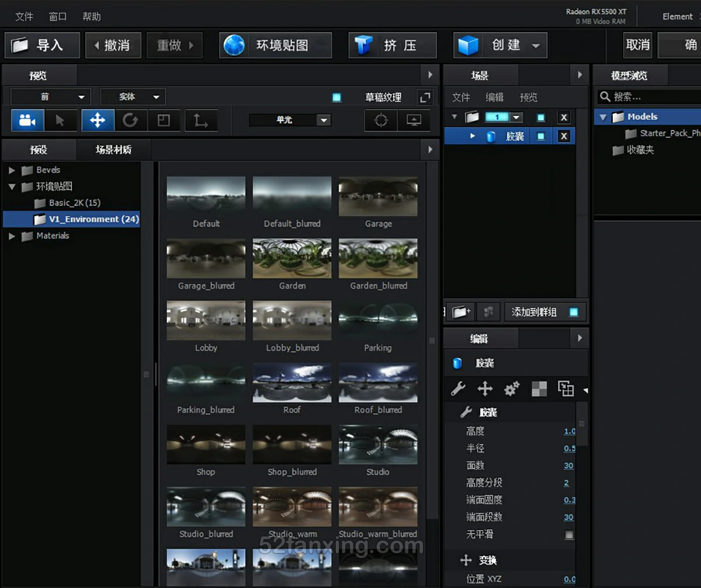Click the 添加到群组 button
Viewport: 701px width, 588px height.
tap(545, 312)
